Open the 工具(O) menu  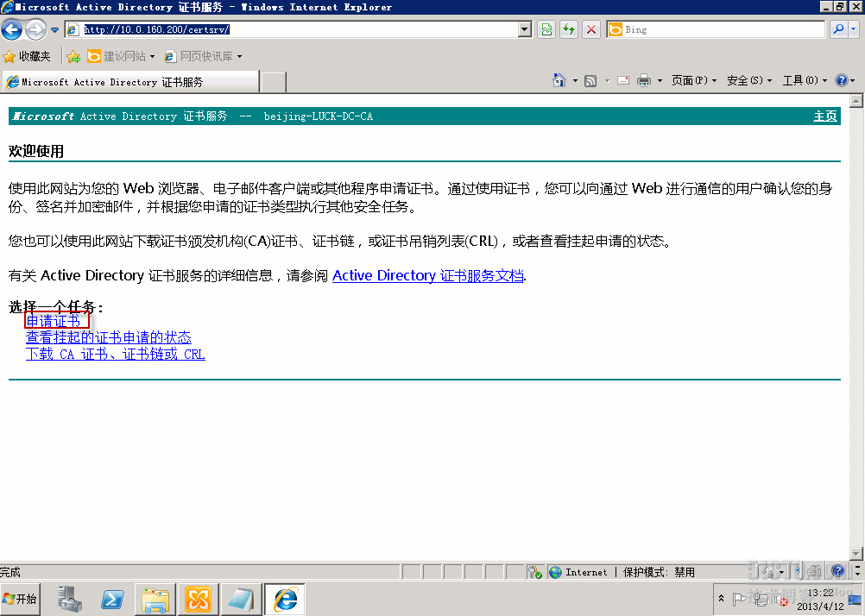[805, 80]
